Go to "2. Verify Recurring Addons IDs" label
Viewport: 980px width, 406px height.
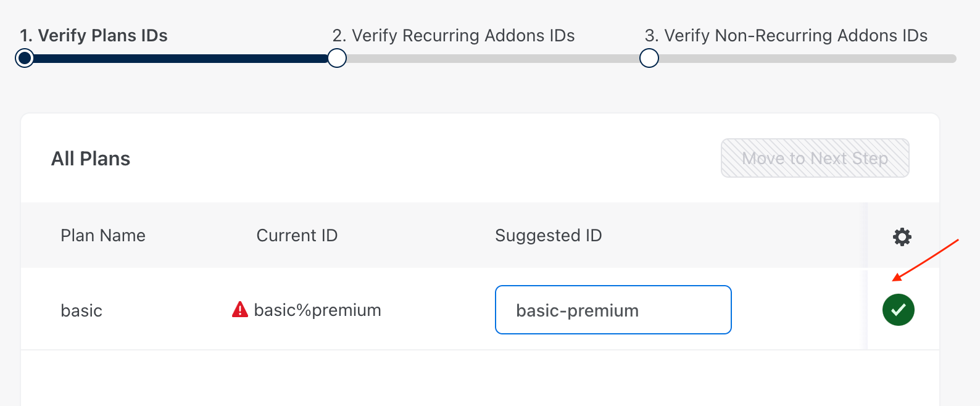pos(453,36)
